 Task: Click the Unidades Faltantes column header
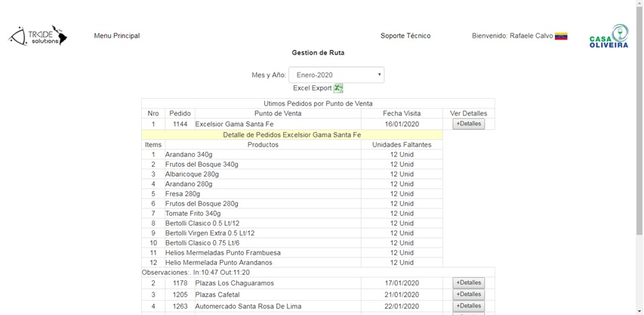pyautogui.click(x=402, y=144)
